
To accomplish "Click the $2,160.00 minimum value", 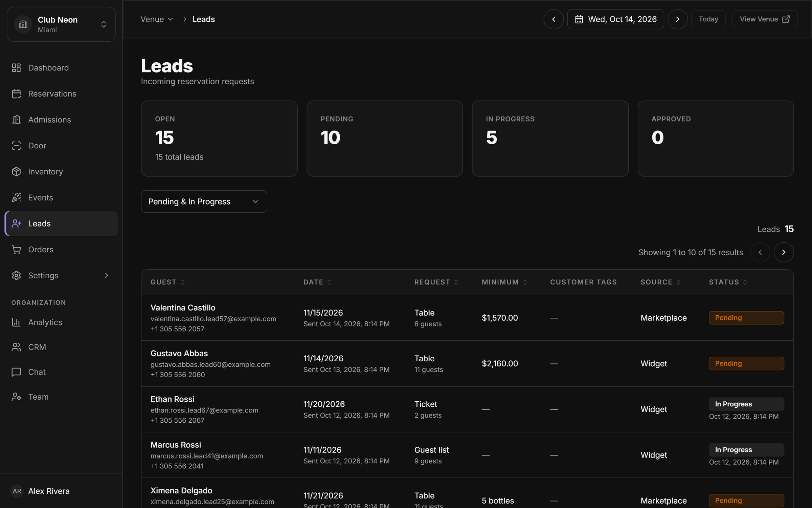I will point(500,363).
